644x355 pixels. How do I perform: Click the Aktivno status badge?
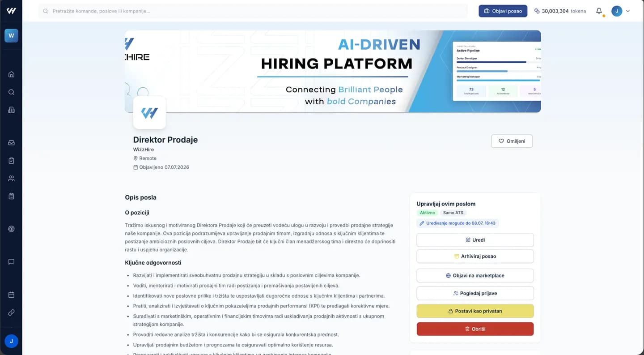(x=427, y=213)
